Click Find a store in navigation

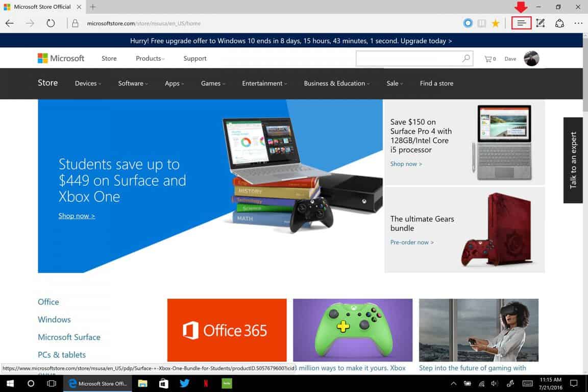tap(436, 83)
